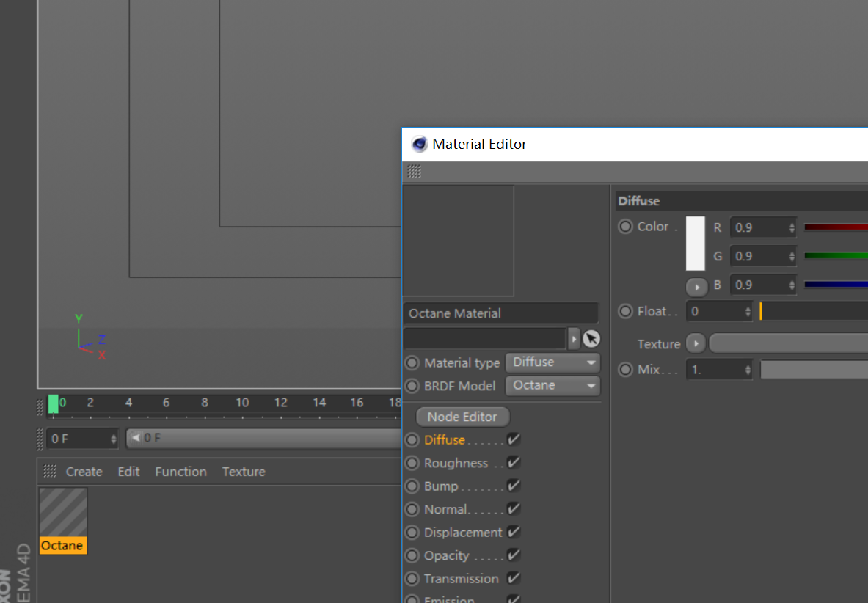This screenshot has height=603, width=868.
Task: Click the B value stepper arrows
Action: [x=792, y=285]
